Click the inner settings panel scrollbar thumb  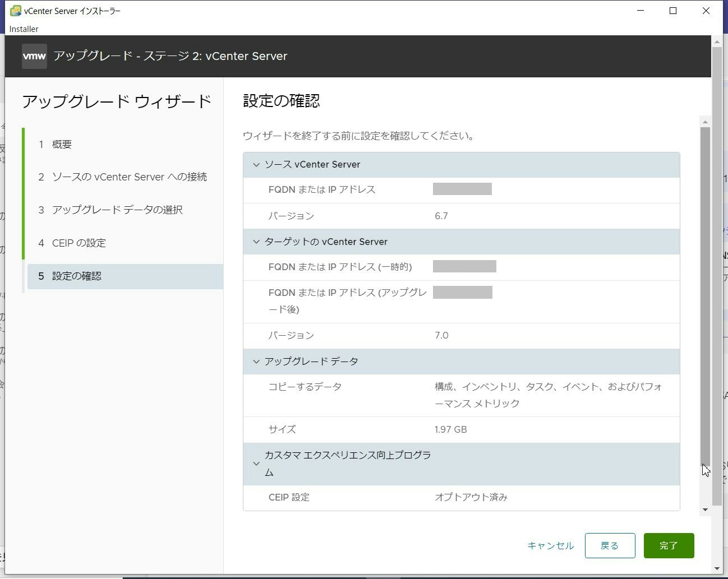pyautogui.click(x=705, y=297)
